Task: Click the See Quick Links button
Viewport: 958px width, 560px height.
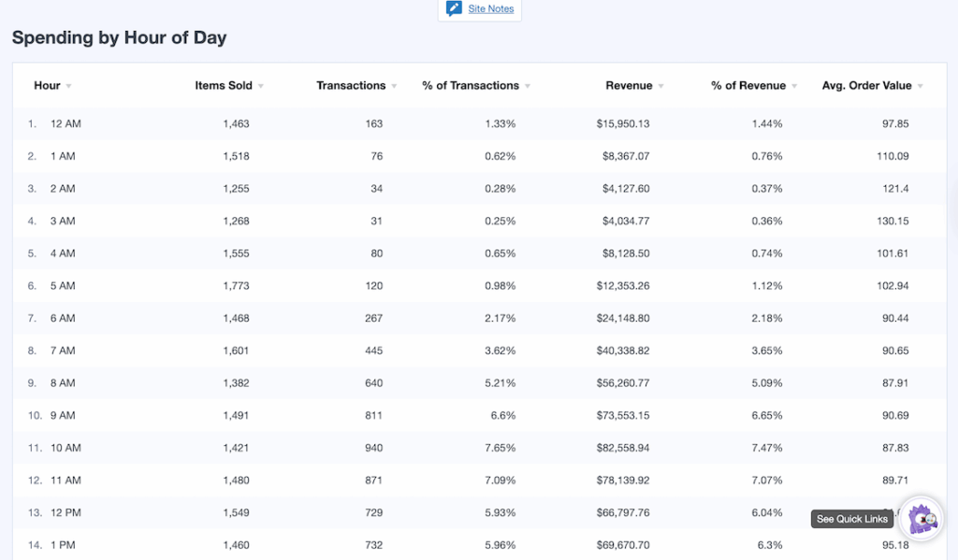Action: pos(851,519)
